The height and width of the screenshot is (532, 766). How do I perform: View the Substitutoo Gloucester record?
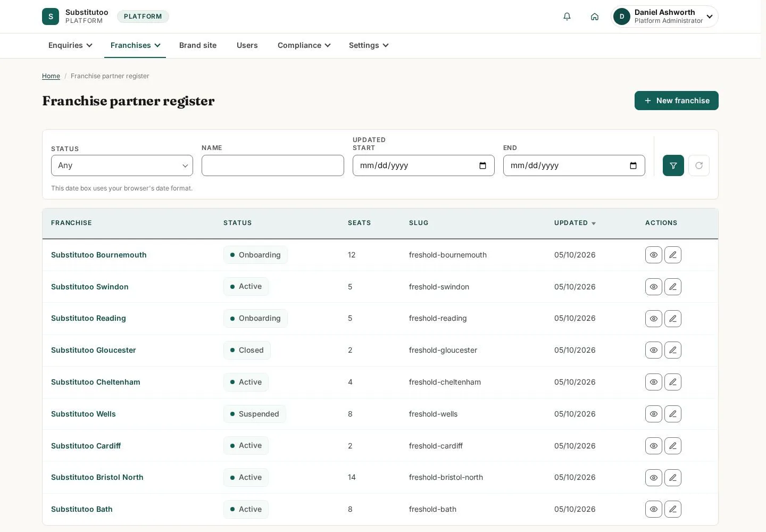[x=654, y=350]
